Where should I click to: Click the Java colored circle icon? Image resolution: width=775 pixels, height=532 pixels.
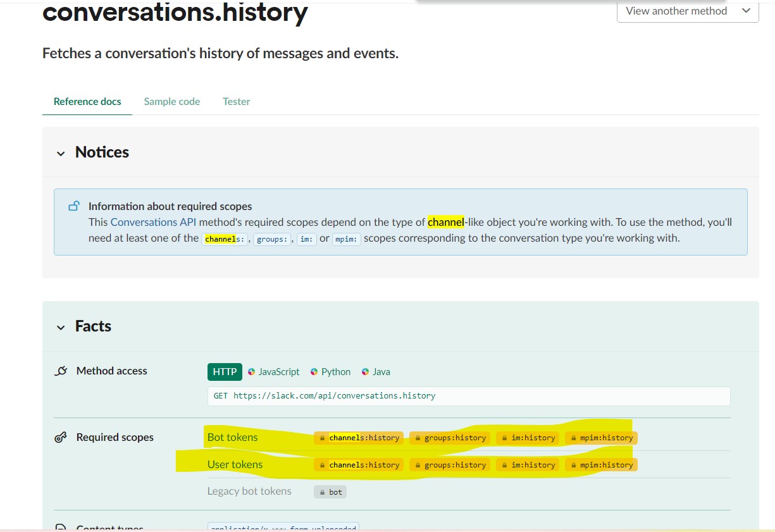(365, 372)
